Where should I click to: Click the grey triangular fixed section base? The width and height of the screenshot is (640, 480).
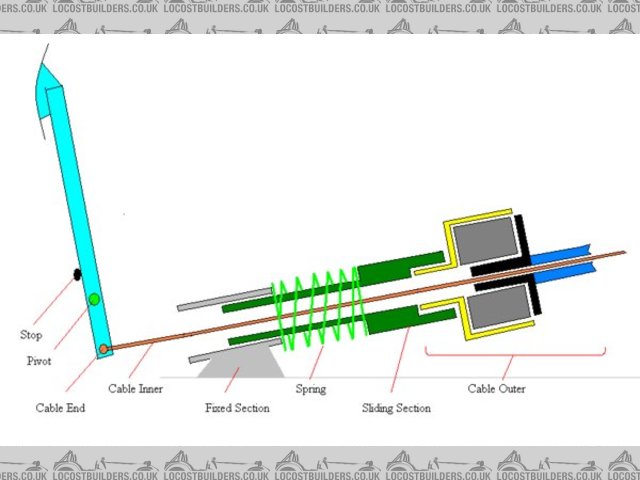point(238,362)
